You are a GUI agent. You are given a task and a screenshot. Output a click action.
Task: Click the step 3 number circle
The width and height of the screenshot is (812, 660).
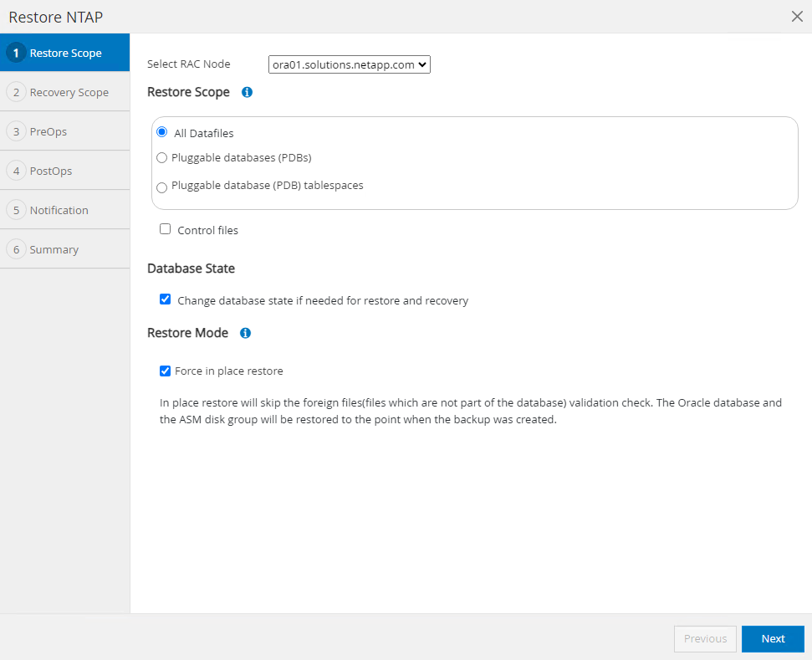(x=15, y=131)
